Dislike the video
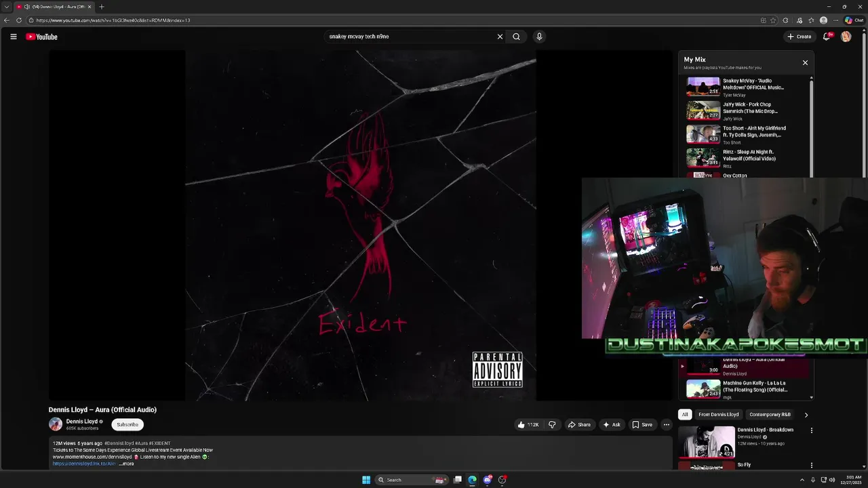868x488 pixels. (x=552, y=425)
